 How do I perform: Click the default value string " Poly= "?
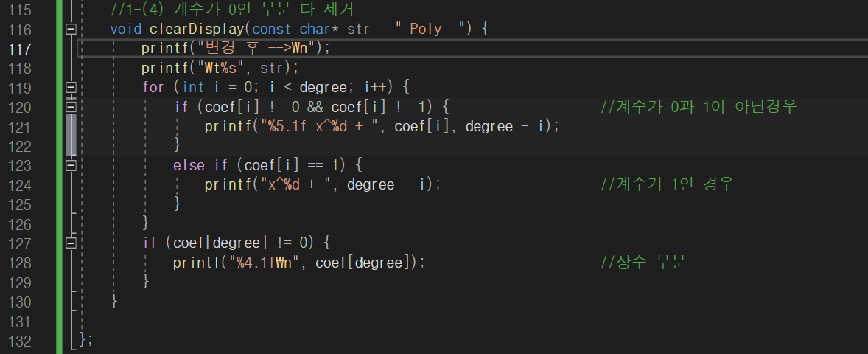pos(430,29)
